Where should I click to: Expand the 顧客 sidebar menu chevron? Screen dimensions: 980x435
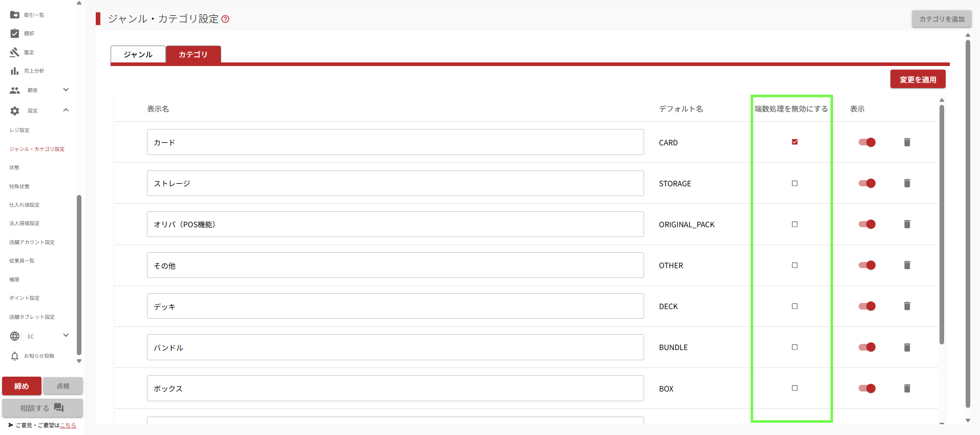[x=66, y=90]
